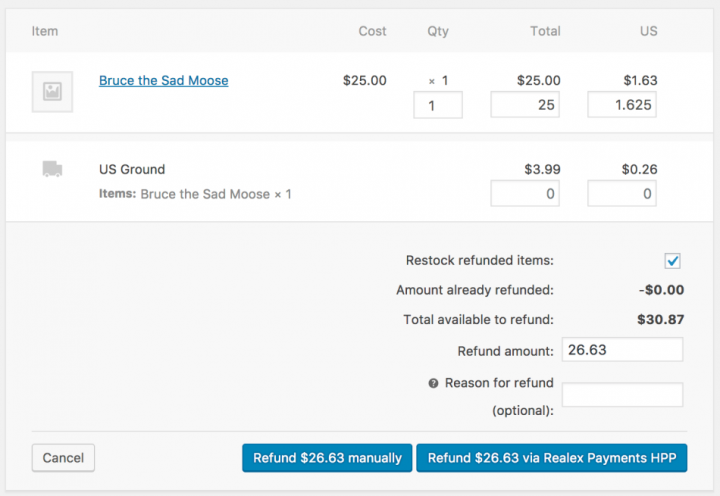Click the product image placeholder thumbnail
This screenshot has height=496, width=720.
point(52,92)
